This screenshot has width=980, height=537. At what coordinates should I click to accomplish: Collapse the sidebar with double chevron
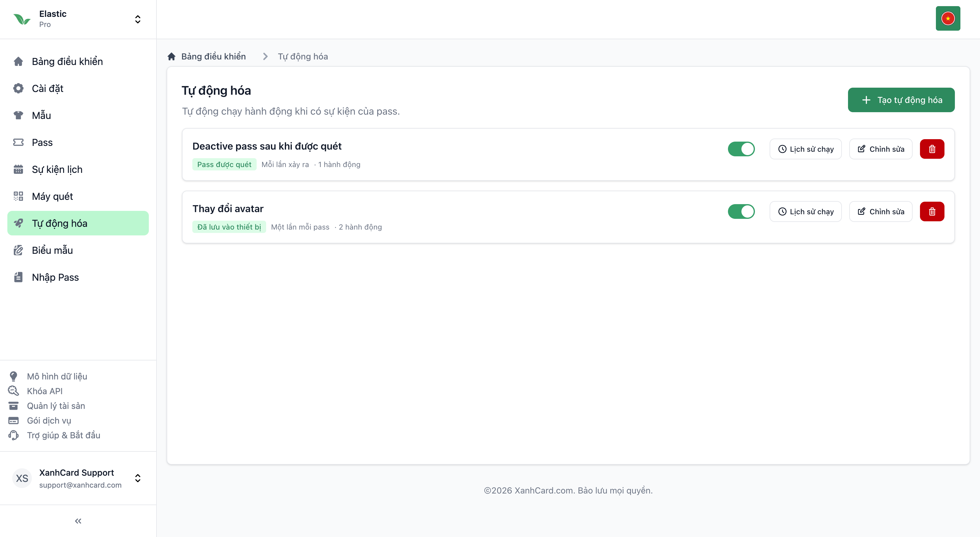(x=78, y=521)
